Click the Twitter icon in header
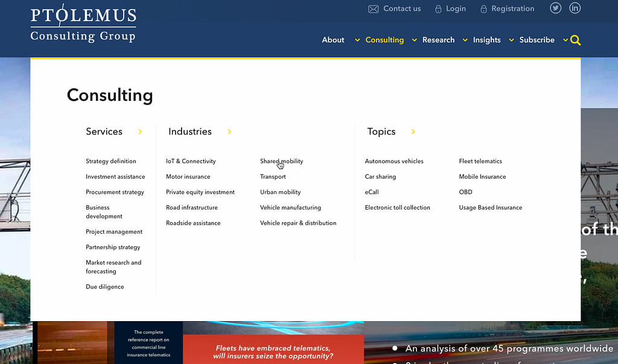The height and width of the screenshot is (364, 618). [x=555, y=8]
